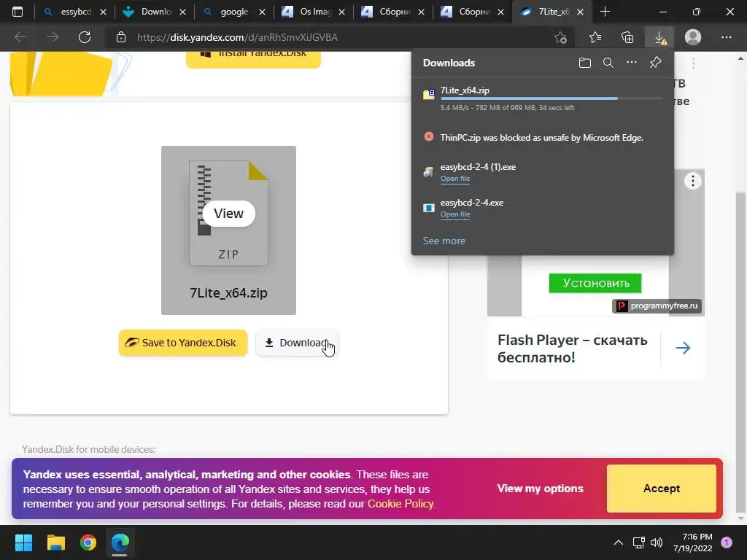Click the 7Lite_x64.zip file name label
Image resolution: width=747 pixels, height=560 pixels.
pyautogui.click(x=228, y=293)
